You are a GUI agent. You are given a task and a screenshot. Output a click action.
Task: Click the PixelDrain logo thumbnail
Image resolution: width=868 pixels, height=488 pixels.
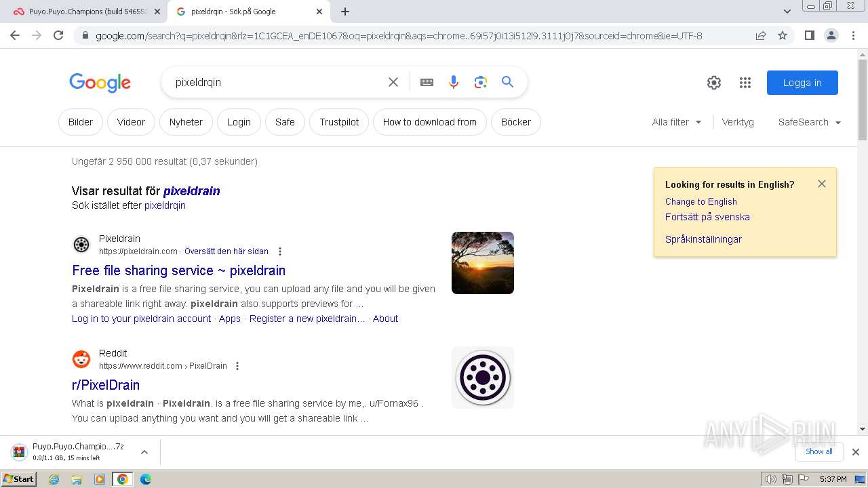pyautogui.click(x=483, y=378)
